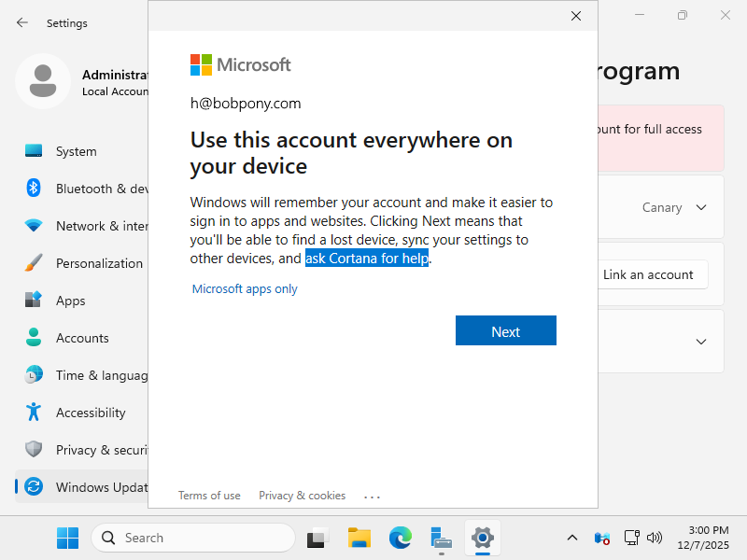Image resolution: width=747 pixels, height=560 pixels.
Task: Click the security alert tray icon
Action: click(602, 538)
